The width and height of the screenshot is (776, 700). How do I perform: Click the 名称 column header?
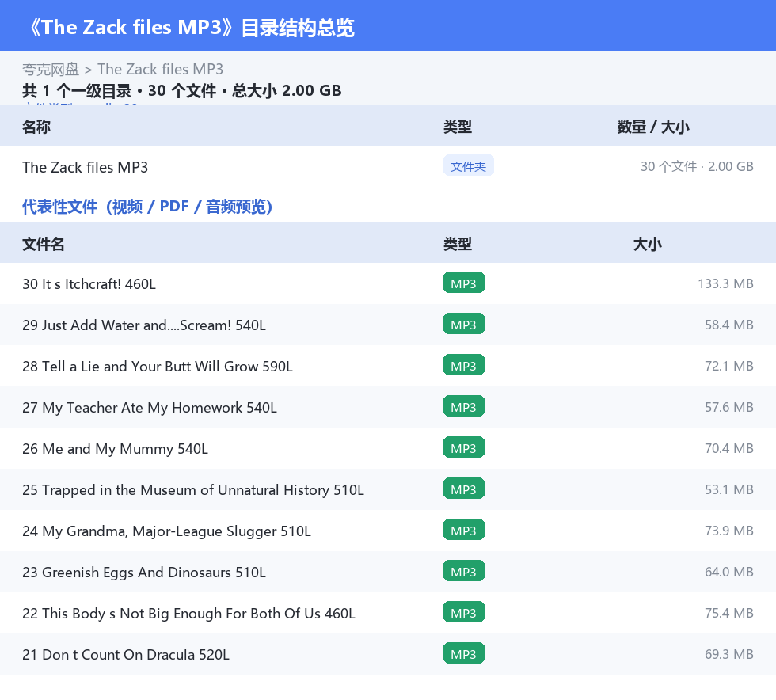tap(36, 127)
